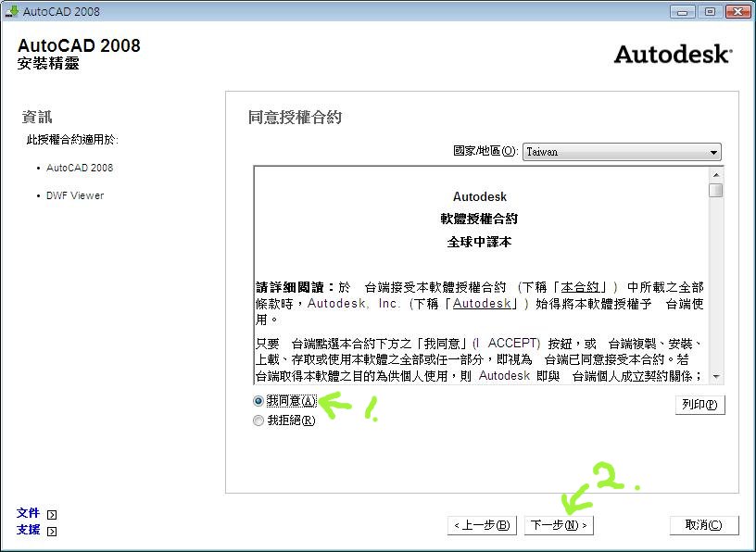
Task: Click the 全球中譯本 subtitle text
Action: [x=479, y=242]
